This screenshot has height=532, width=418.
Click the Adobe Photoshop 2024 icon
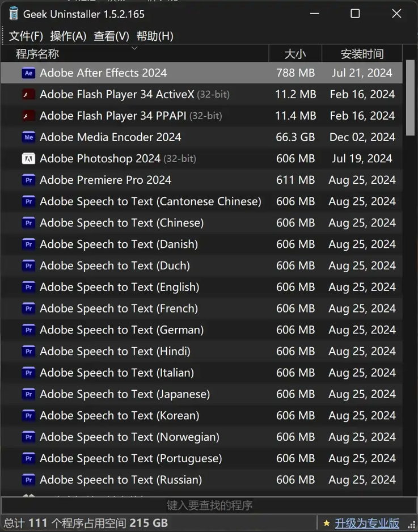[28, 159]
